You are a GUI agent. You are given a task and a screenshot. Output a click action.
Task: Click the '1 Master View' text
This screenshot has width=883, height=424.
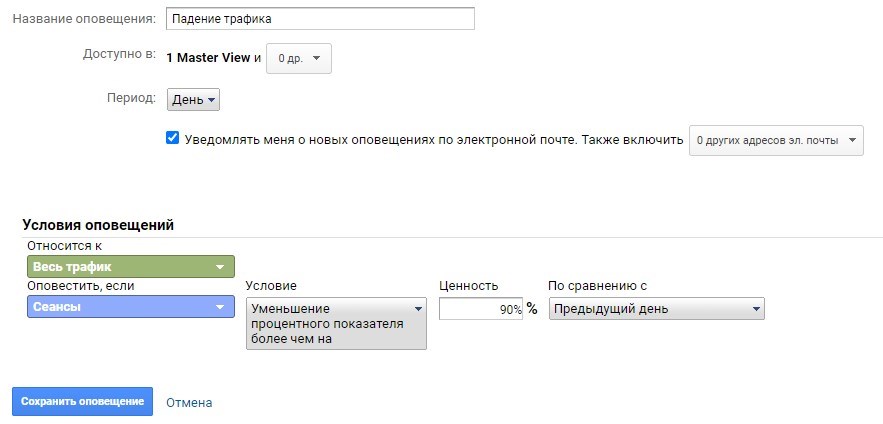208,58
